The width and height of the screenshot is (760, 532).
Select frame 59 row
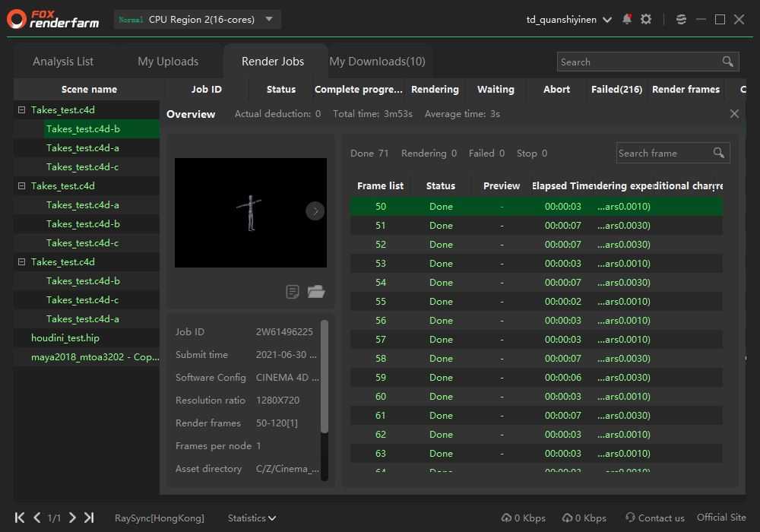tap(537, 378)
